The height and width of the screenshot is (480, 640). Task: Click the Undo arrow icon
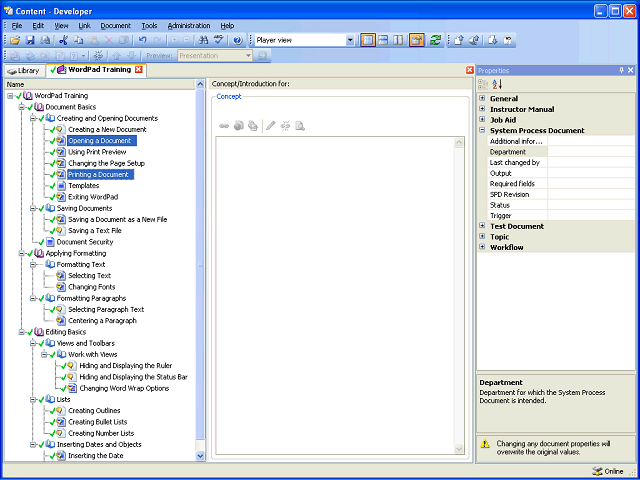tap(142, 40)
